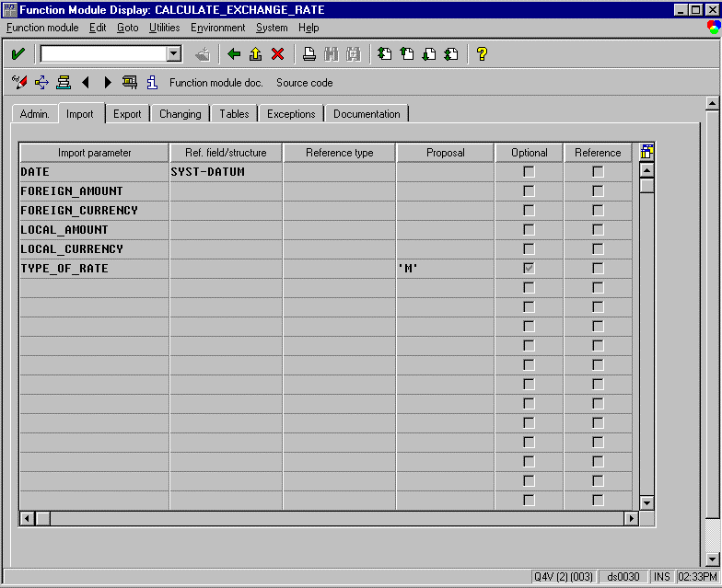The width and height of the screenshot is (722, 588).
Task: Click the yellow Exit up-arrow icon
Action: pyautogui.click(x=255, y=54)
